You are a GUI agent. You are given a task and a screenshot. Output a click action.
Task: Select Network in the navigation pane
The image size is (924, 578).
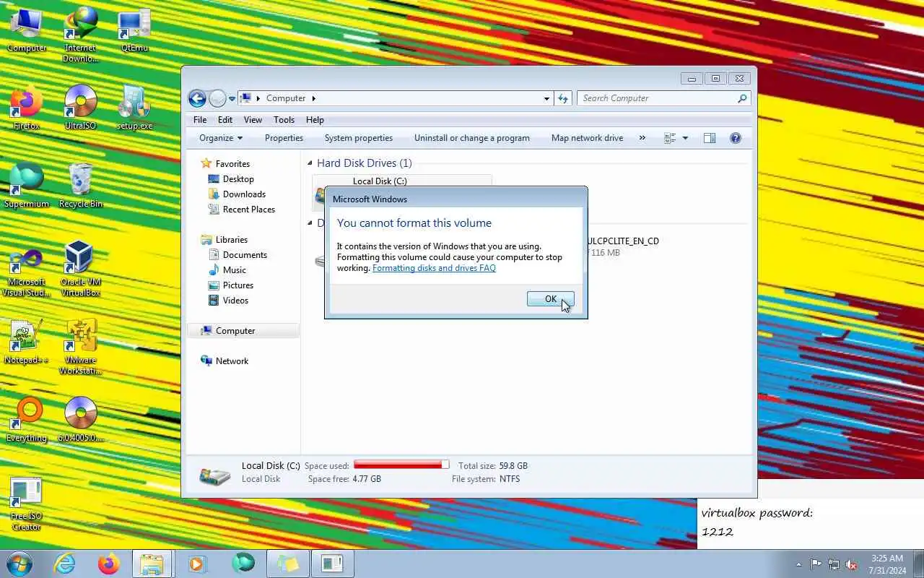pos(225,361)
